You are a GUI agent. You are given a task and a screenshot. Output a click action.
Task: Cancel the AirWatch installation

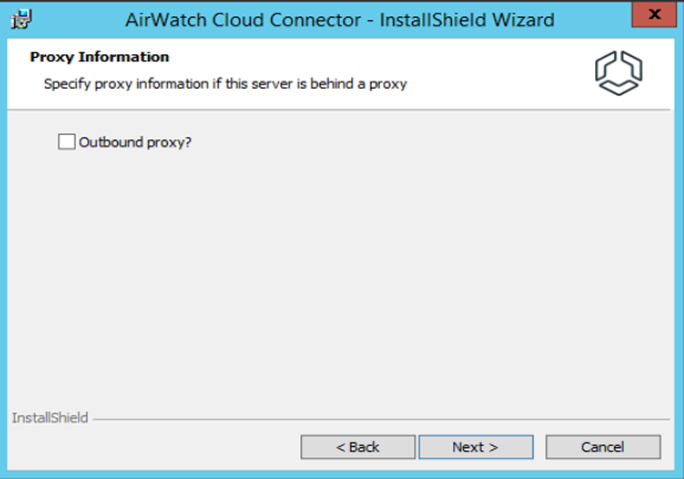[603, 447]
